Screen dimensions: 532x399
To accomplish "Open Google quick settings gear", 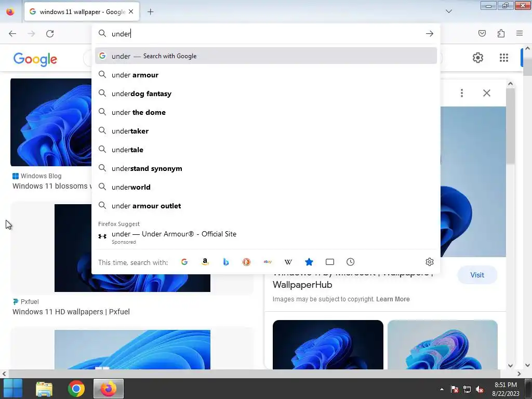I will coord(478,58).
